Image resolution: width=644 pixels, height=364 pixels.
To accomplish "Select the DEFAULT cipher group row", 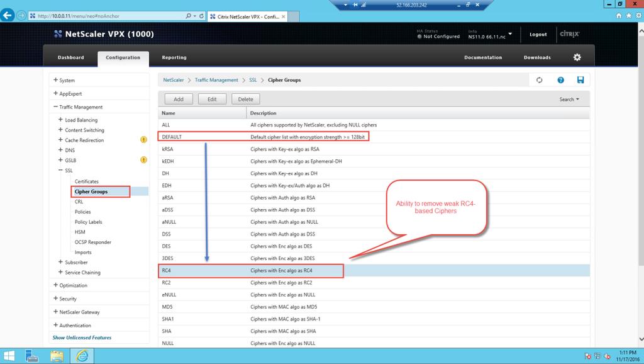I will click(374, 137).
